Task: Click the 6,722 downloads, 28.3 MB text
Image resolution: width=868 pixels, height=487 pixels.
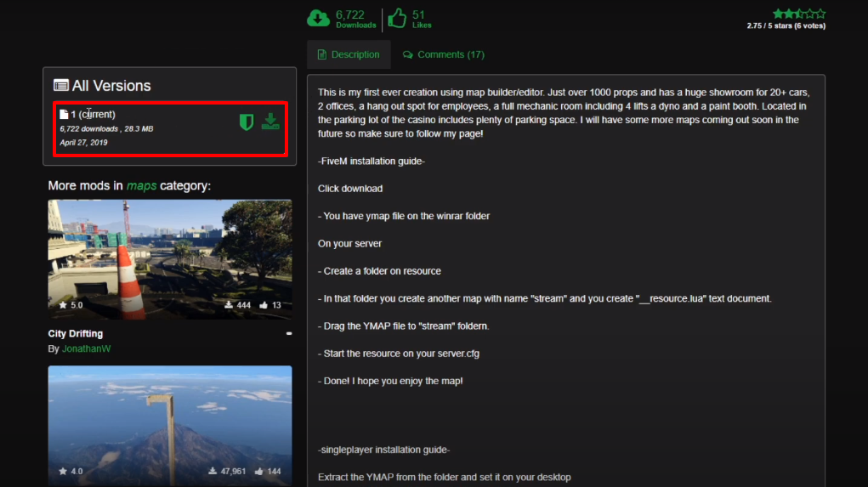Action: 106,128
